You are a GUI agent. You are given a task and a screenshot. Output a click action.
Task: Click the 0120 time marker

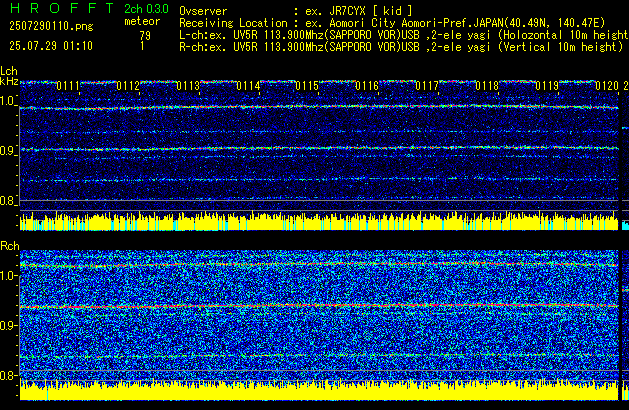click(x=607, y=86)
